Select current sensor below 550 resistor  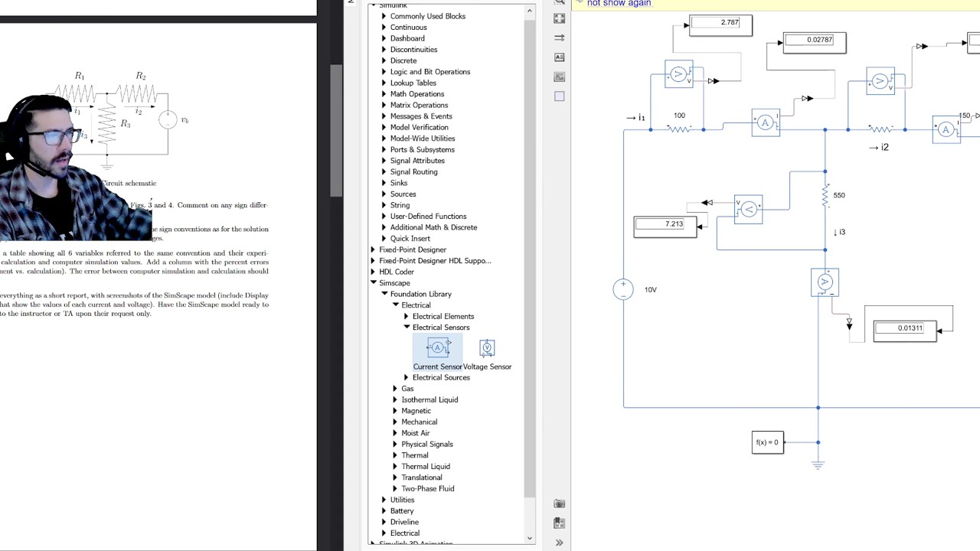[825, 282]
